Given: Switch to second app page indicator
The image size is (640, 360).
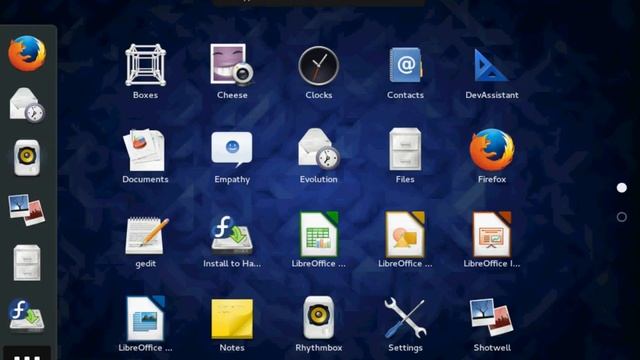Looking at the screenshot, I should (x=622, y=217).
